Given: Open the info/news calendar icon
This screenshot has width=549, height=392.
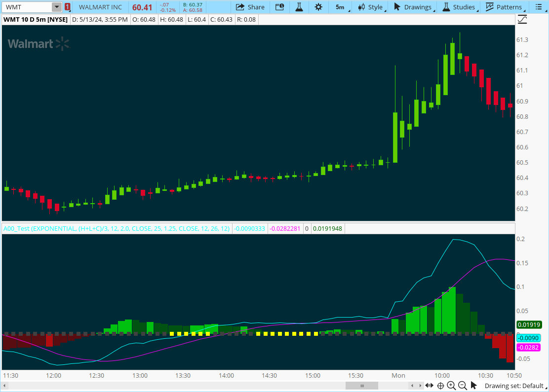Looking at the screenshot, I should pos(280,7).
